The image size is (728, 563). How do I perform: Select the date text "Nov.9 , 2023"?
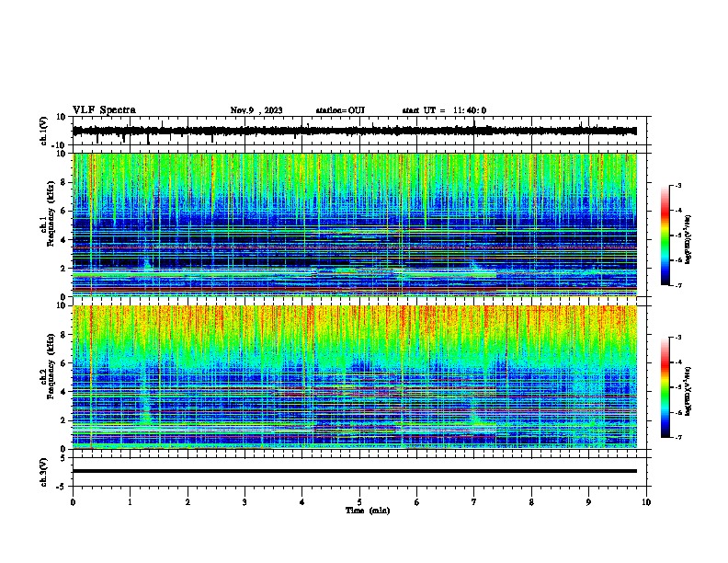[x=256, y=110]
